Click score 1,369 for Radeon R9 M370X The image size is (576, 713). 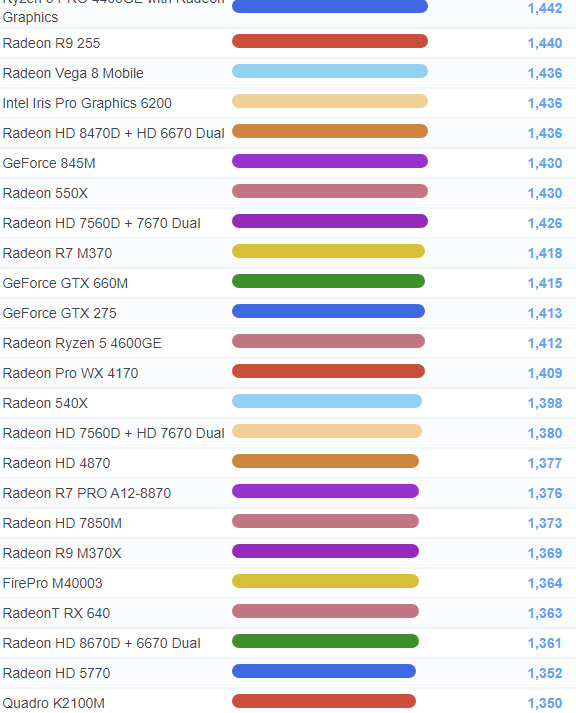click(x=545, y=553)
